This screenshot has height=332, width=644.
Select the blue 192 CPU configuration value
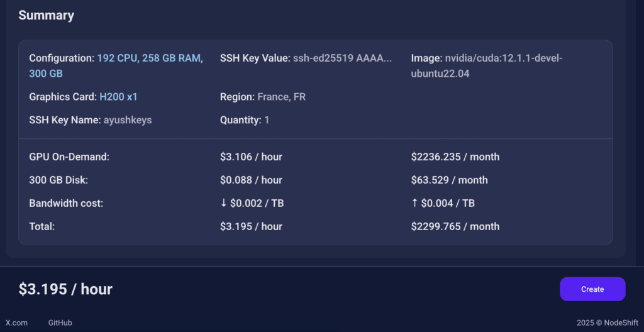[x=150, y=58]
